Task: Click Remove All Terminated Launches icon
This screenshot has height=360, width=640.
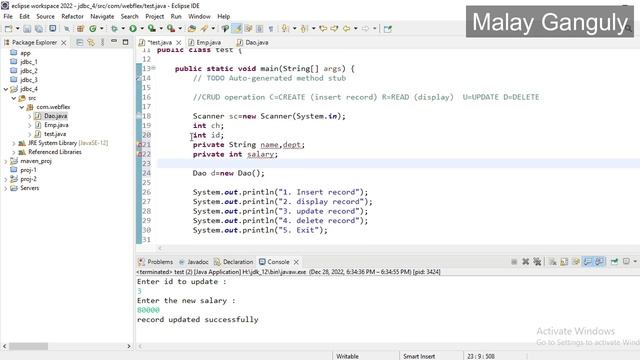Action: pos(538,262)
